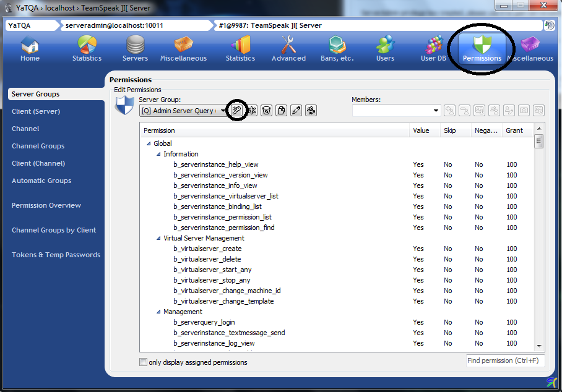Select the Channel Groups tab

coord(38,146)
